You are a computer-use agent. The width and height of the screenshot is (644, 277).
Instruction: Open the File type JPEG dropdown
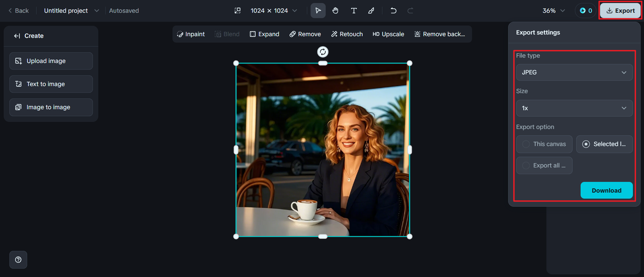click(574, 72)
